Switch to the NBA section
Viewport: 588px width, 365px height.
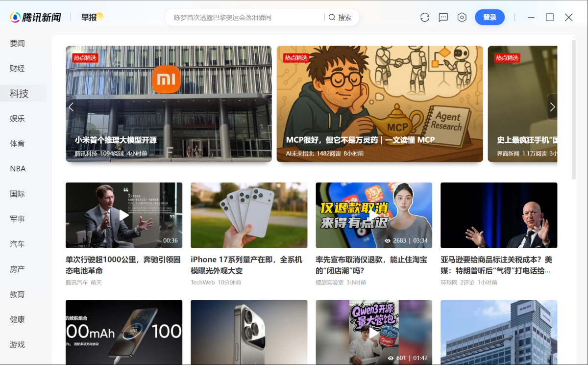tap(18, 169)
